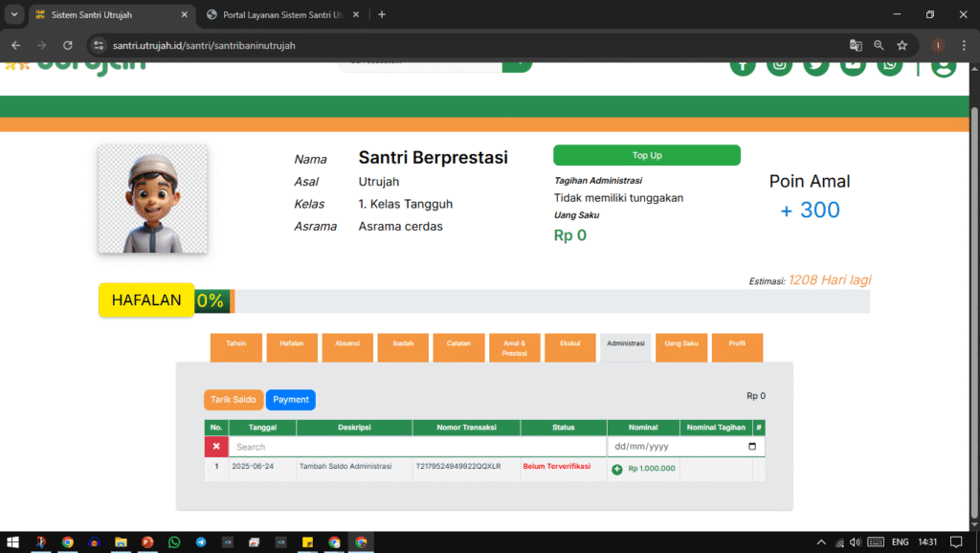Bookmark this page with star icon
The height and width of the screenshot is (553, 980).
click(x=902, y=45)
